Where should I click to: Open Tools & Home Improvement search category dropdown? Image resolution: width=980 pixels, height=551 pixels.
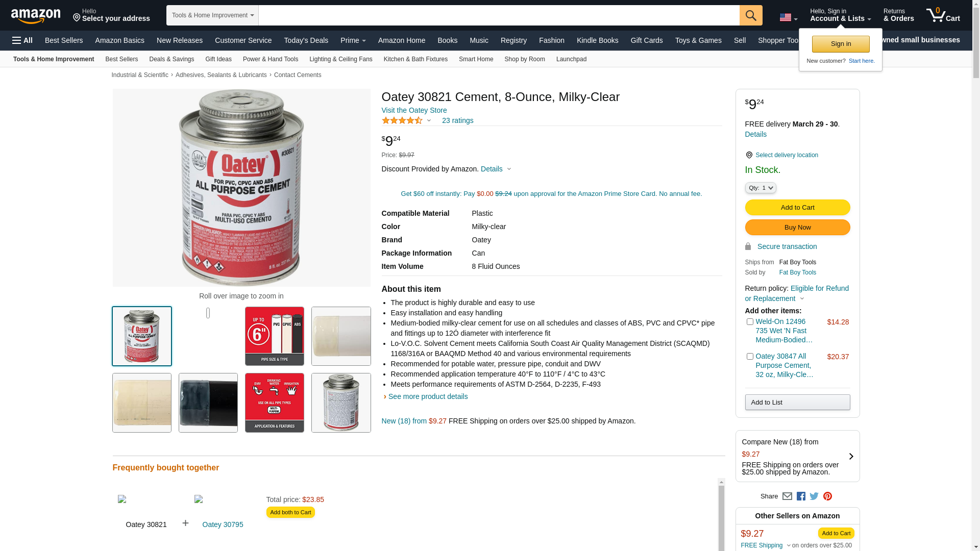tap(212, 15)
